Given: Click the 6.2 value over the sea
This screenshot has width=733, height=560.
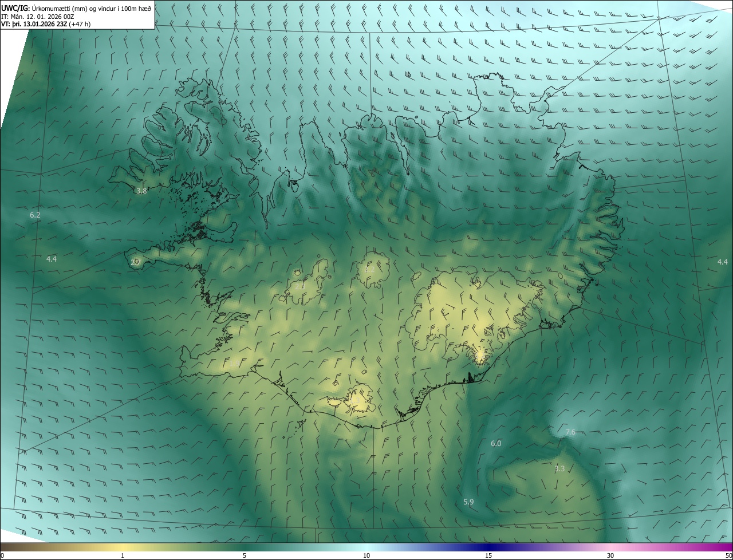Looking at the screenshot, I should click(35, 215).
